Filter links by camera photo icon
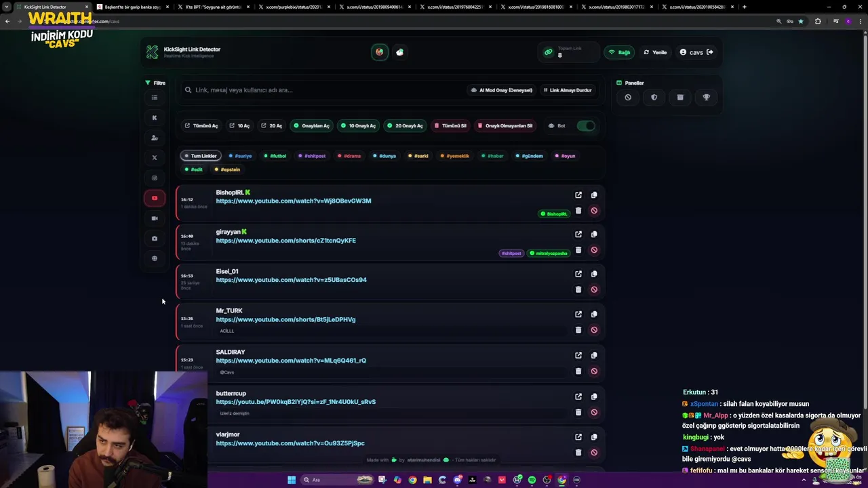The width and height of the screenshot is (868, 488). pos(155,239)
